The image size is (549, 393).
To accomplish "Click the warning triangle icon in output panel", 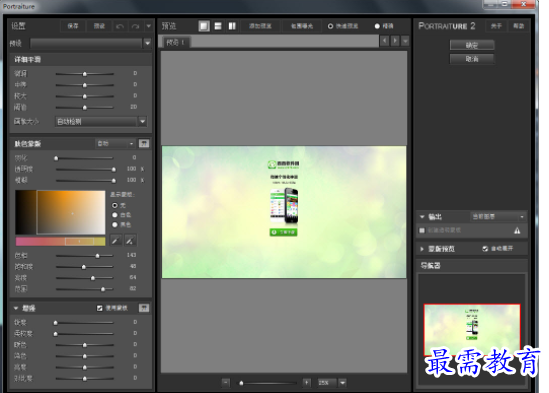I will (517, 230).
